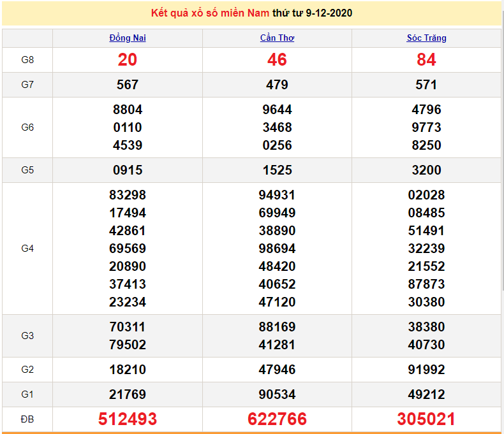
Task: Click the G4 row label cell
Action: [x=27, y=249]
